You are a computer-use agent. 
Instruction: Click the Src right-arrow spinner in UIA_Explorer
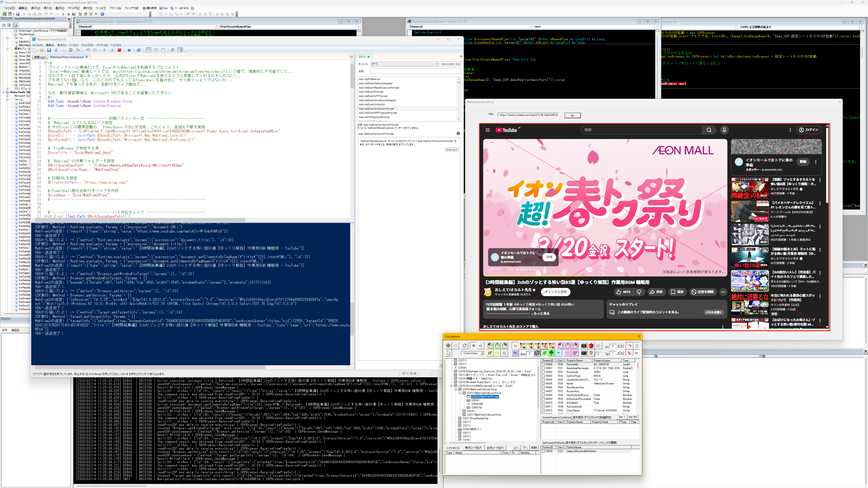coord(622,346)
